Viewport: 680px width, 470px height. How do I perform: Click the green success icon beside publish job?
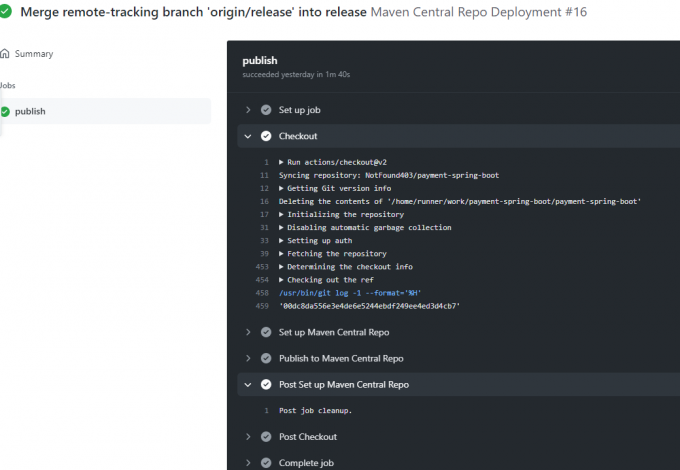click(x=5, y=111)
